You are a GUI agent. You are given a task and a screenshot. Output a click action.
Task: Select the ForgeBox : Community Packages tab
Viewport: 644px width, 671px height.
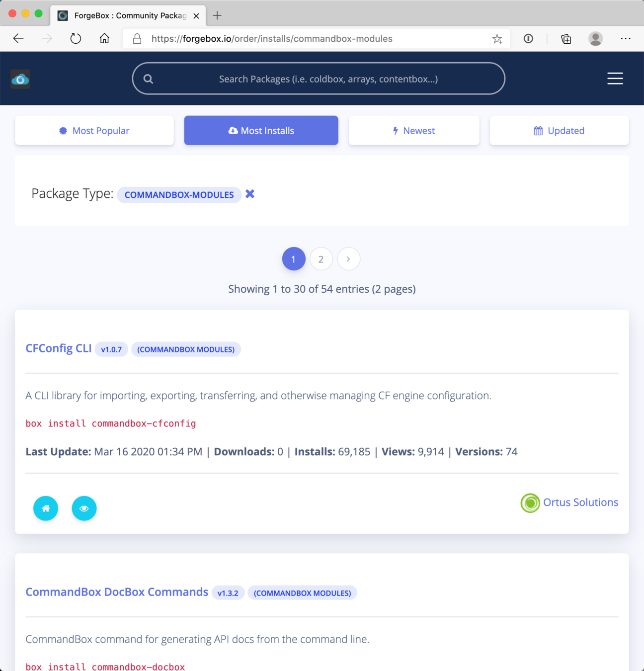128,15
